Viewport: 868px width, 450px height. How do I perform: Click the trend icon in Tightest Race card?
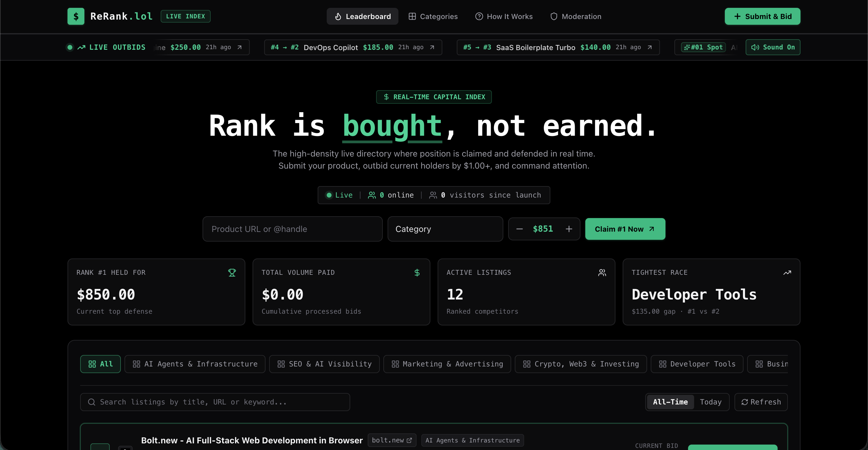pos(787,272)
